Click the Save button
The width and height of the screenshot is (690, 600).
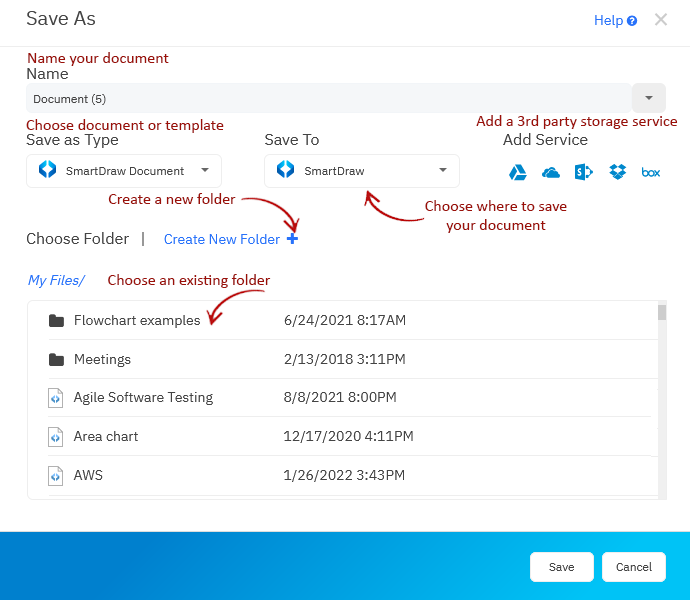coord(561,567)
